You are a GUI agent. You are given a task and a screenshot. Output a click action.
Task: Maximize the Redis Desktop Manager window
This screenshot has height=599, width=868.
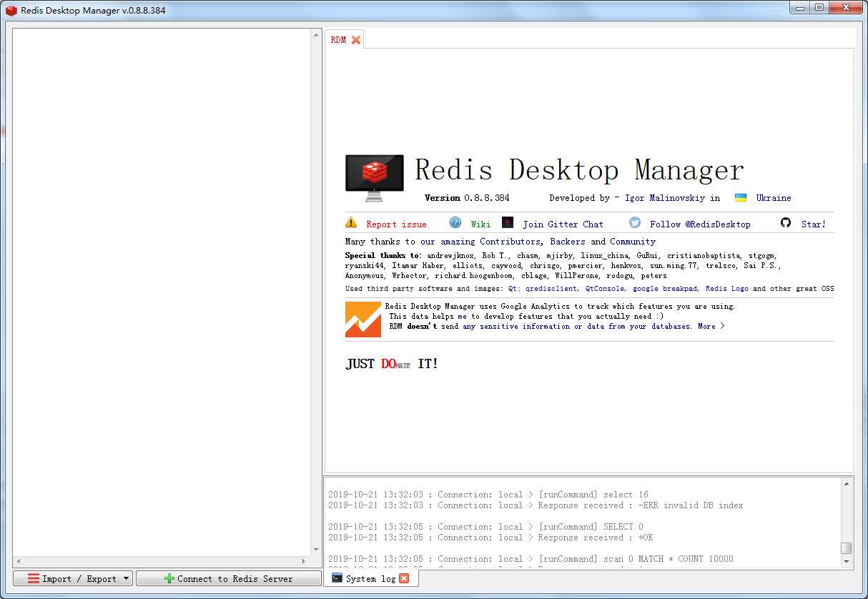(819, 7)
